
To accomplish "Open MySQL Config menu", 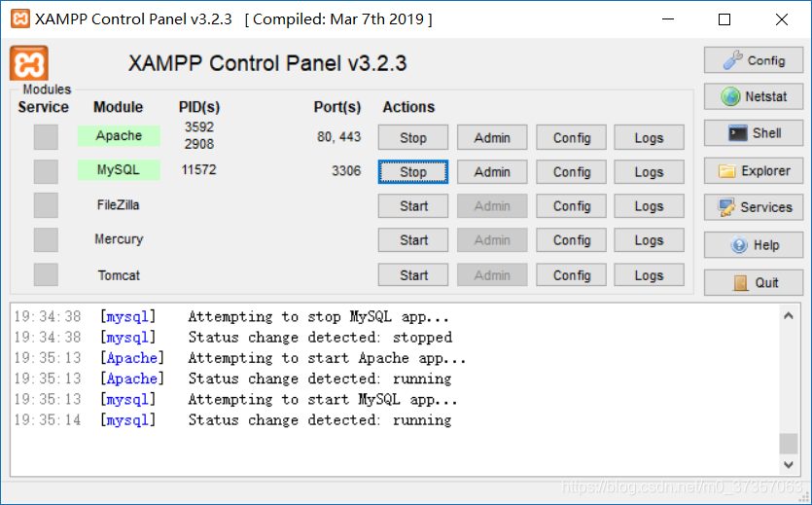I will (x=571, y=171).
